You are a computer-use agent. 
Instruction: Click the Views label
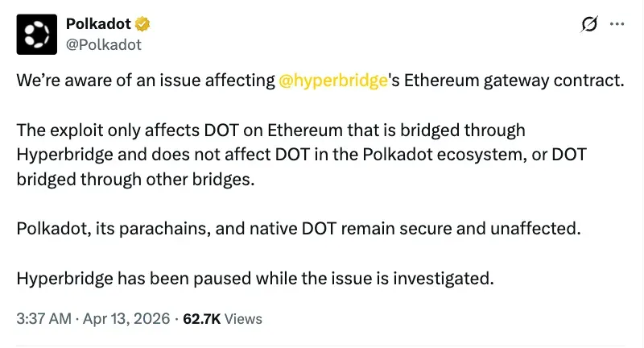coord(243,319)
